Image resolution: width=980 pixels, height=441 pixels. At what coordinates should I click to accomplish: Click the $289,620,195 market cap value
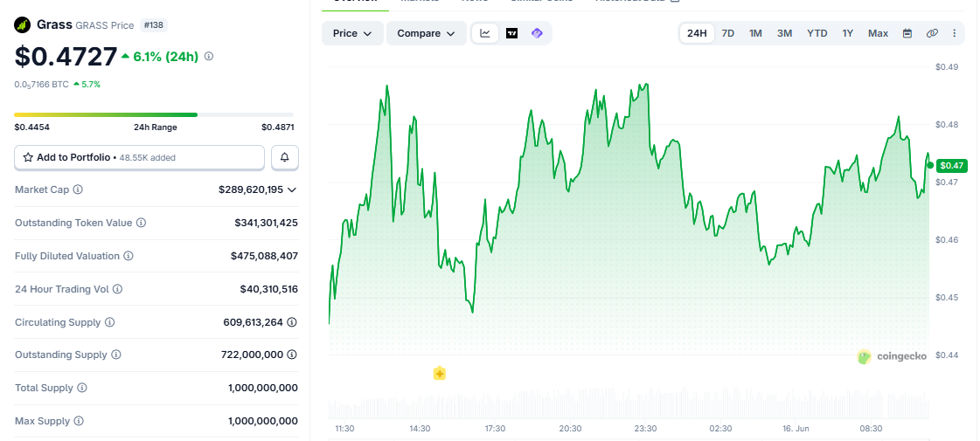point(251,189)
